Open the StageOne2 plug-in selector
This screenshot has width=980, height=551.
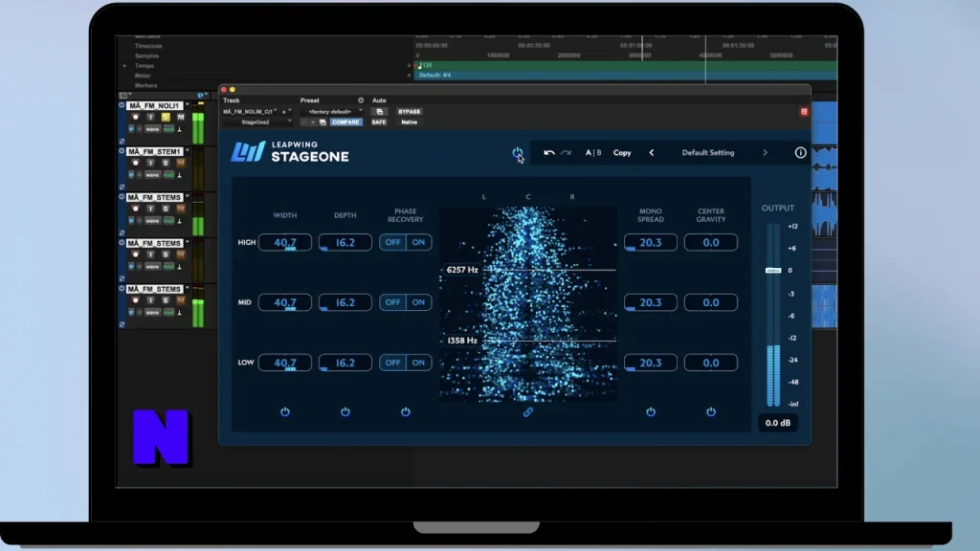[257, 122]
